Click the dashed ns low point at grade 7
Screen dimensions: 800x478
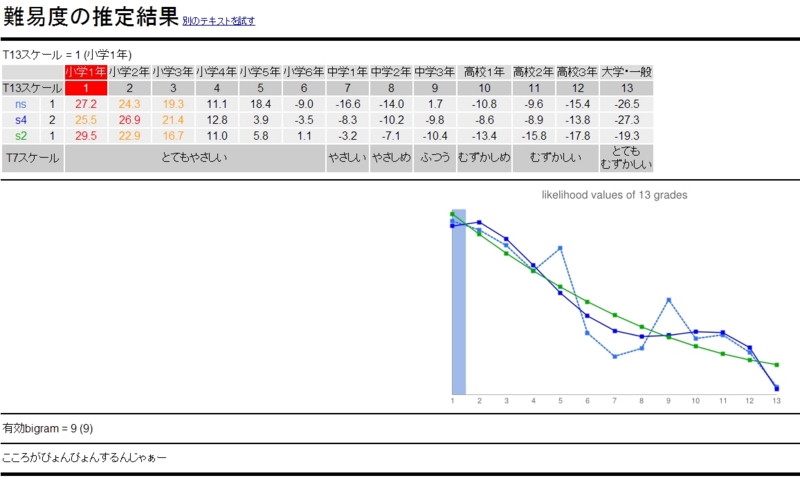[615, 357]
